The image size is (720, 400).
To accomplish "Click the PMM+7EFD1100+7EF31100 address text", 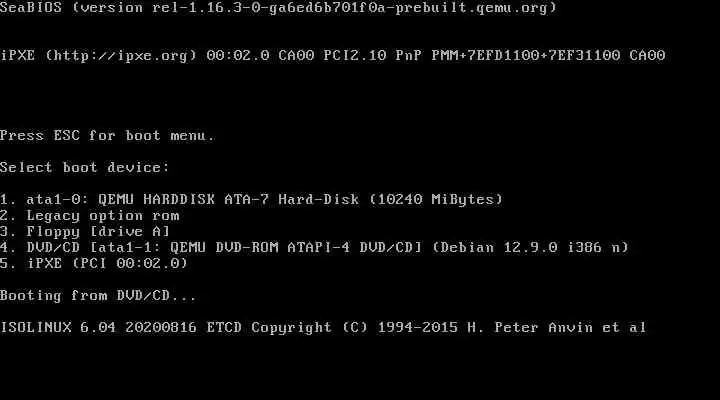I will coord(526,56).
